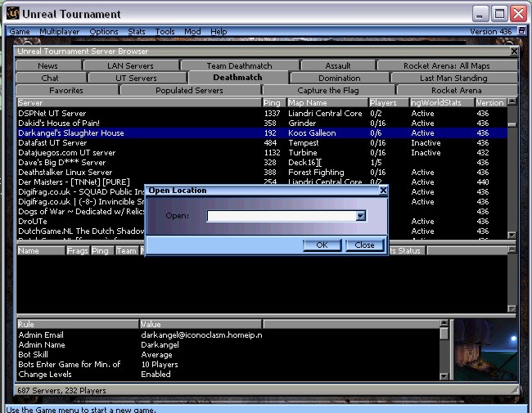Switch to the Capture the Flag tab
Viewport: 532px width, 413px height.
[x=328, y=90]
